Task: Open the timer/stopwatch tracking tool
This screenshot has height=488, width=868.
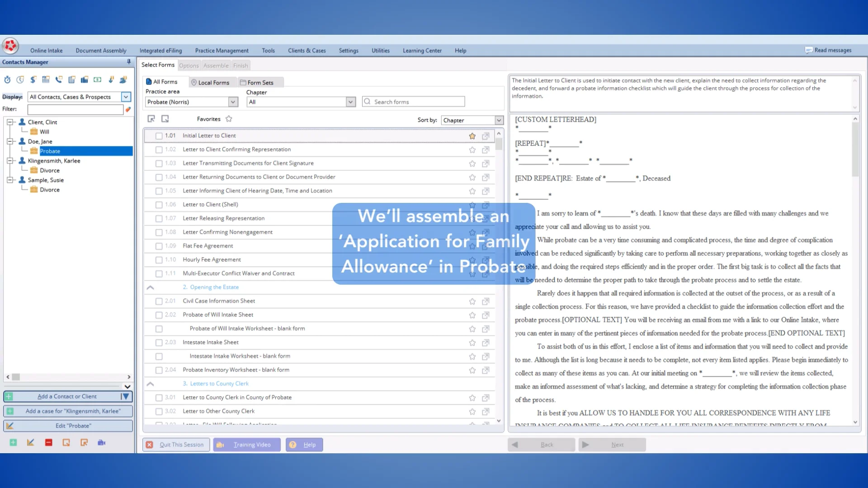Action: click(x=7, y=80)
